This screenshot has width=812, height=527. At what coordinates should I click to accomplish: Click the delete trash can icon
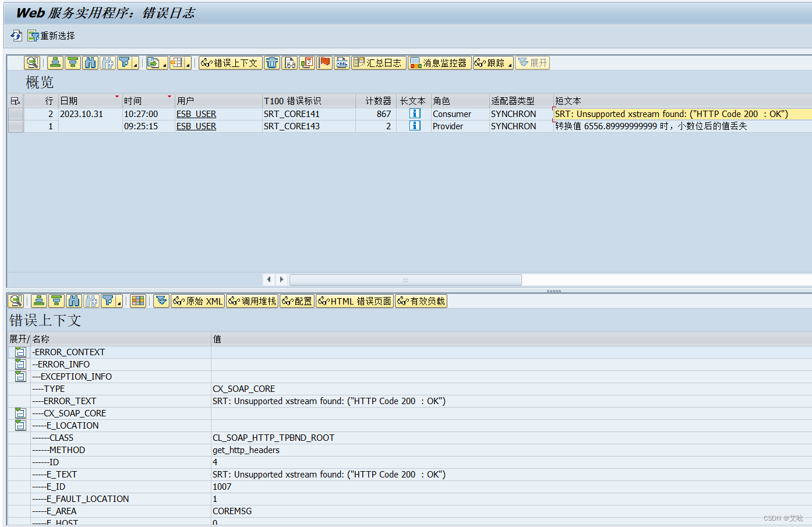pyautogui.click(x=272, y=63)
